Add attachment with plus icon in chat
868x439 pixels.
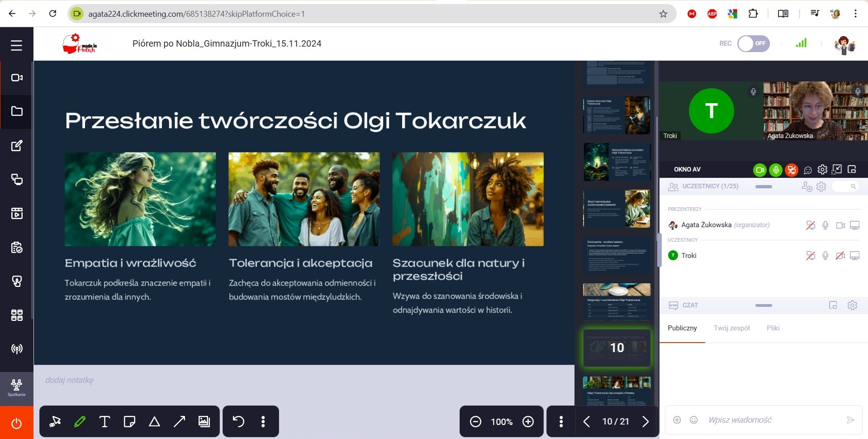(677, 420)
